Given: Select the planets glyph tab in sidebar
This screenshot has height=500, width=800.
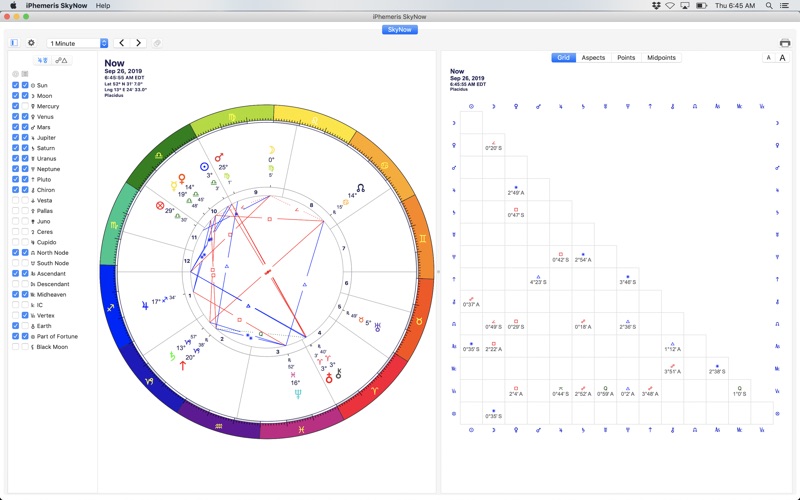Looking at the screenshot, I should click(43, 60).
